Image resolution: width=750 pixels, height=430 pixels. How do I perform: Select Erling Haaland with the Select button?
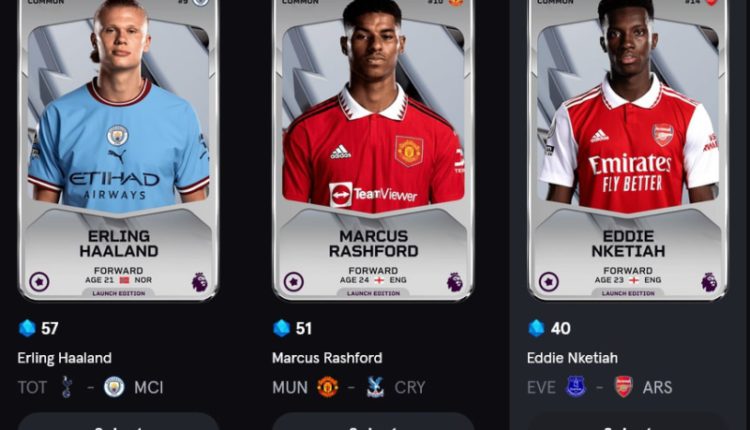(x=118, y=423)
